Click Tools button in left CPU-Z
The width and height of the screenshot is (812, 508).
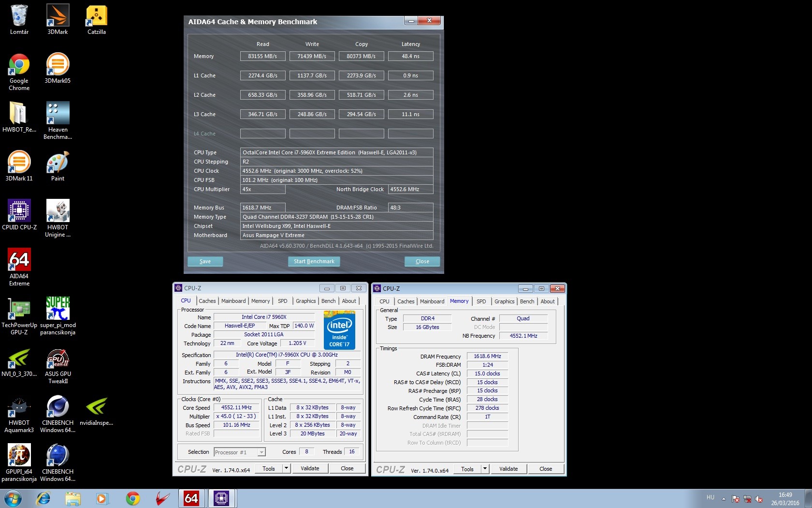(x=269, y=468)
